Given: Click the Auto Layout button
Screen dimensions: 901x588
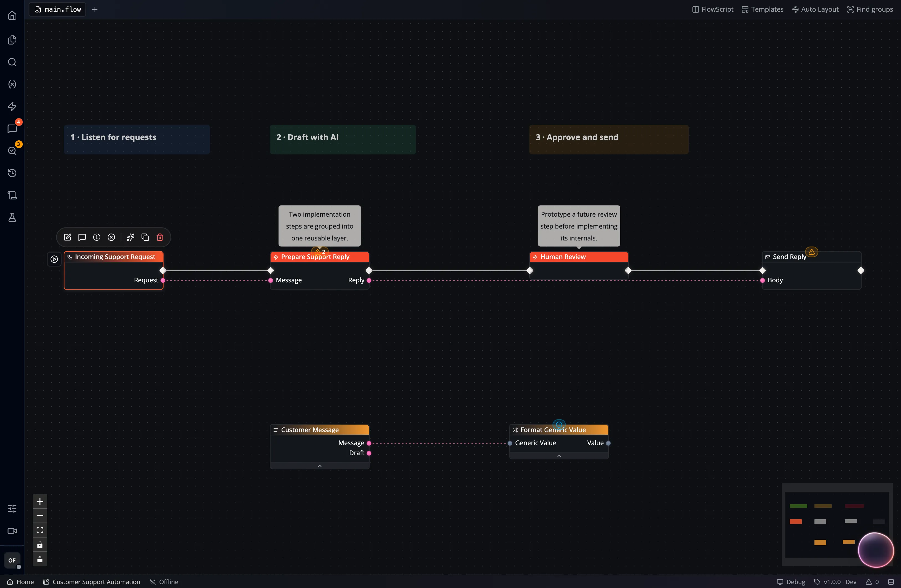Looking at the screenshot, I should click(x=815, y=9).
